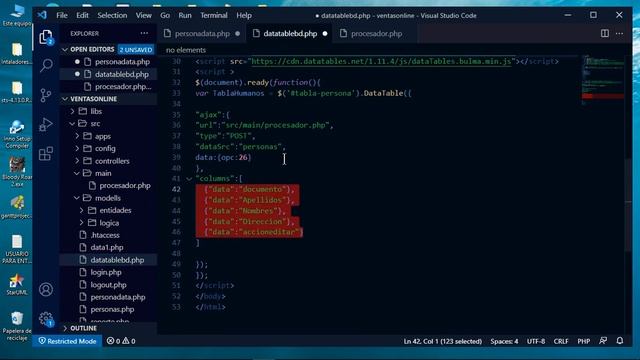Open 'USUARIO PARA ENT...' desktop file icon
This screenshot has height=360, width=640.
(x=17, y=249)
